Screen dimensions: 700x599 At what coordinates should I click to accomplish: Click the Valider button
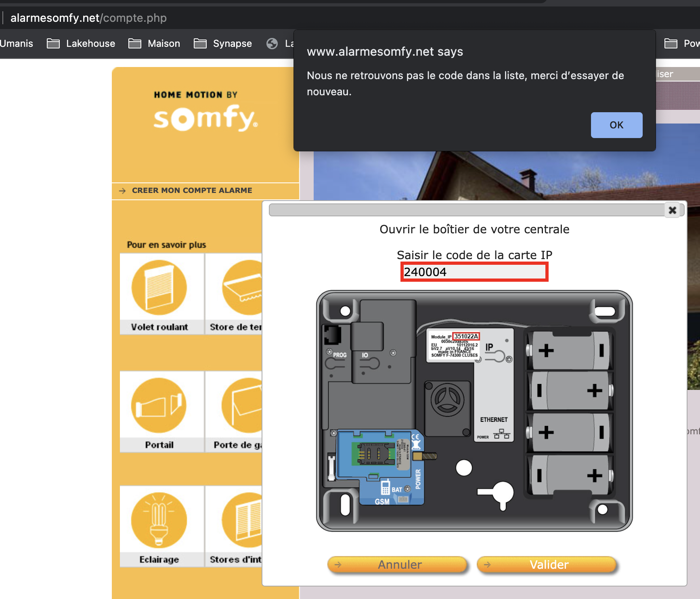(547, 564)
